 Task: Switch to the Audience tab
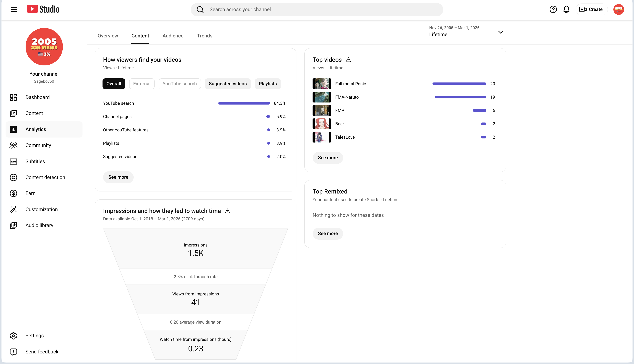(173, 36)
